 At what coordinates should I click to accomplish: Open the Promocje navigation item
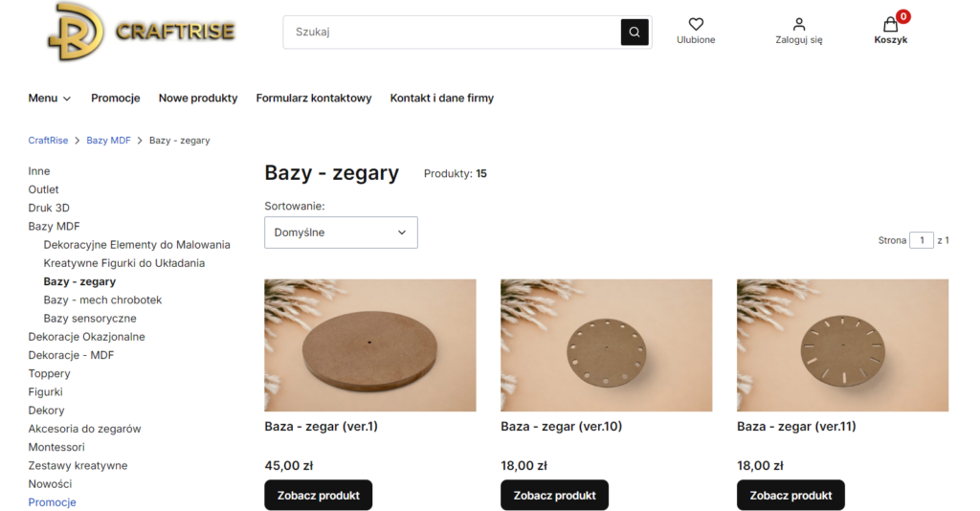(116, 98)
